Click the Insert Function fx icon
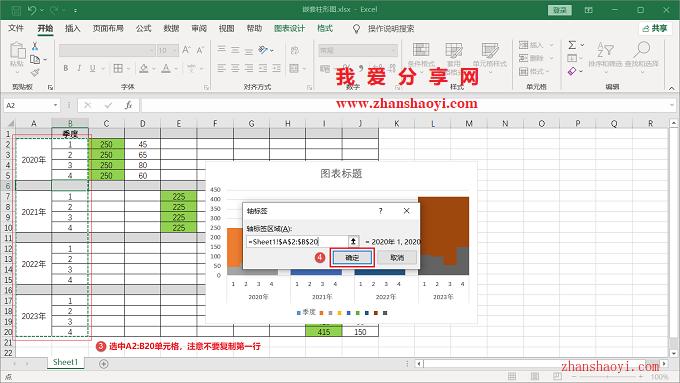The height and width of the screenshot is (383, 680). [x=128, y=105]
